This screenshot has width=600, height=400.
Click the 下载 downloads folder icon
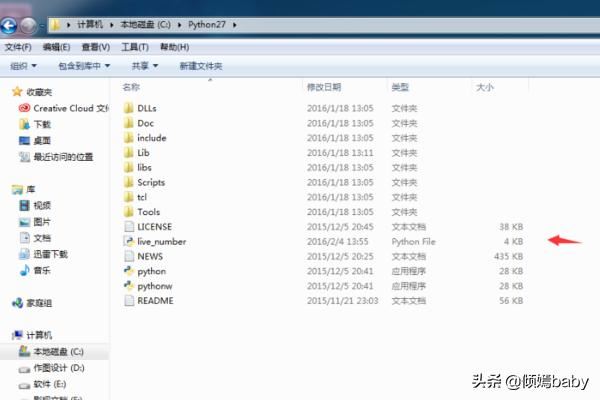[24, 124]
